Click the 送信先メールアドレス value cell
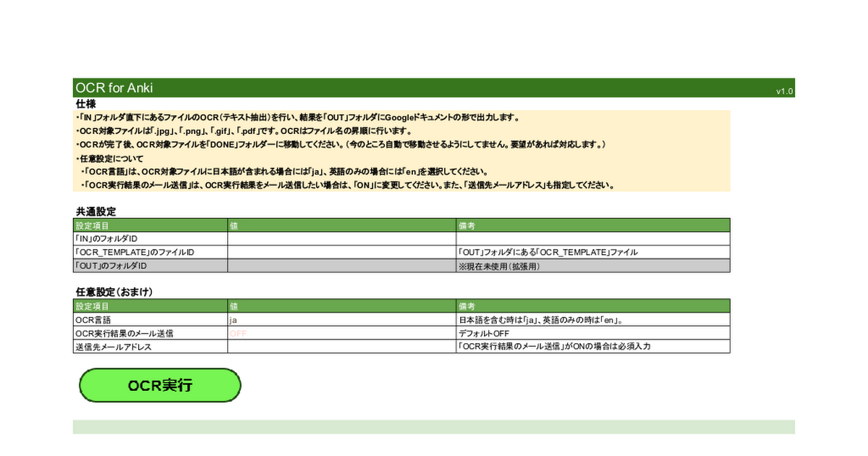This screenshot has height=456, width=868. [x=341, y=347]
